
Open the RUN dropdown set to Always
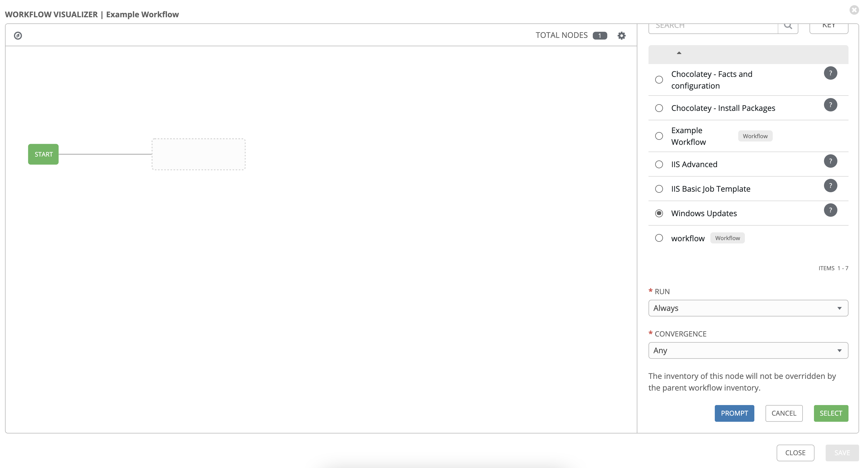[748, 308]
